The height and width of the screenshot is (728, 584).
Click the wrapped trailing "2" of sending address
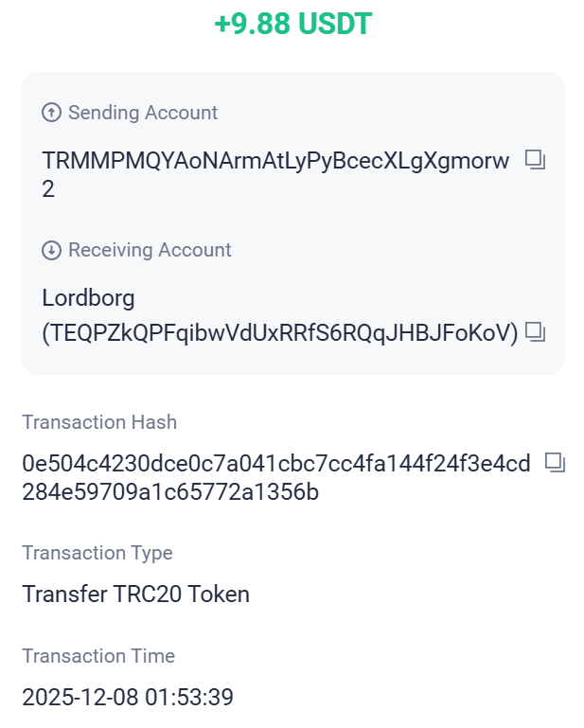pos(48,189)
